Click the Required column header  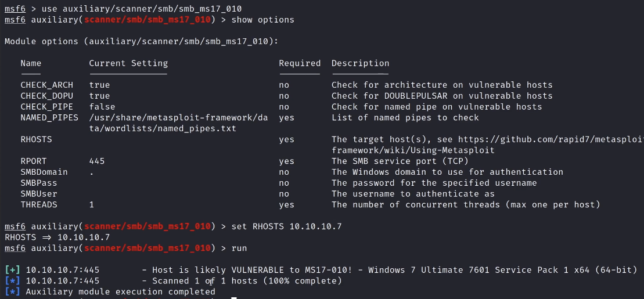[300, 63]
